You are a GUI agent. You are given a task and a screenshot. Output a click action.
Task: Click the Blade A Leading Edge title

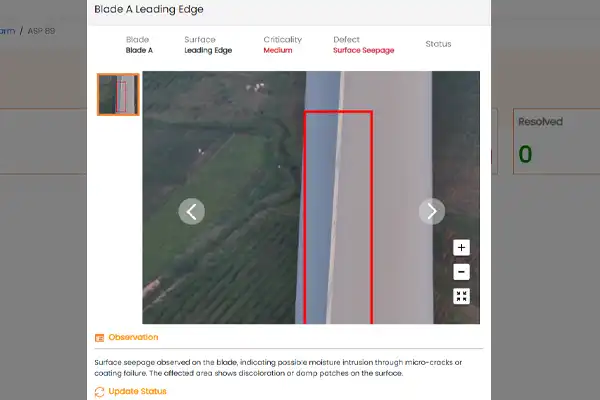(x=149, y=9)
